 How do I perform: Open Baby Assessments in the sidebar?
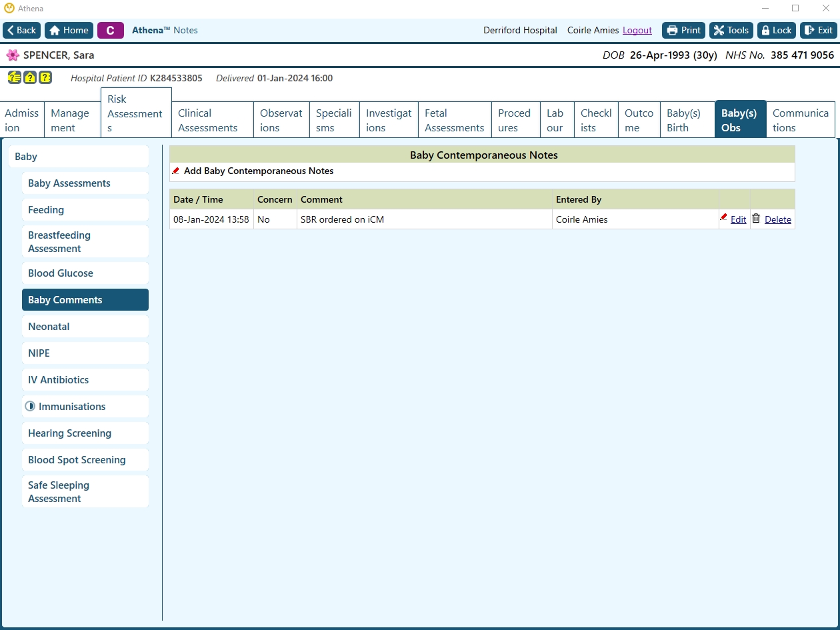pyautogui.click(x=85, y=183)
